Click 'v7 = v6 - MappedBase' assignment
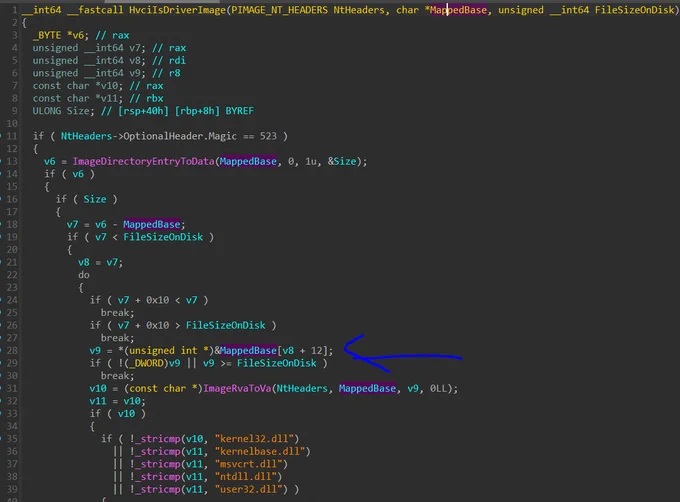680x502 pixels. 123,224
